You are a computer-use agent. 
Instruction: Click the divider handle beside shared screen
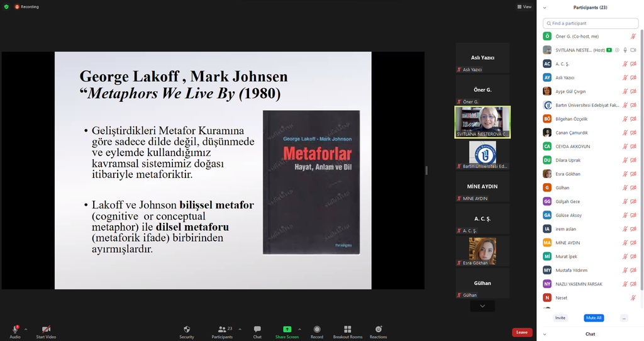point(427,170)
